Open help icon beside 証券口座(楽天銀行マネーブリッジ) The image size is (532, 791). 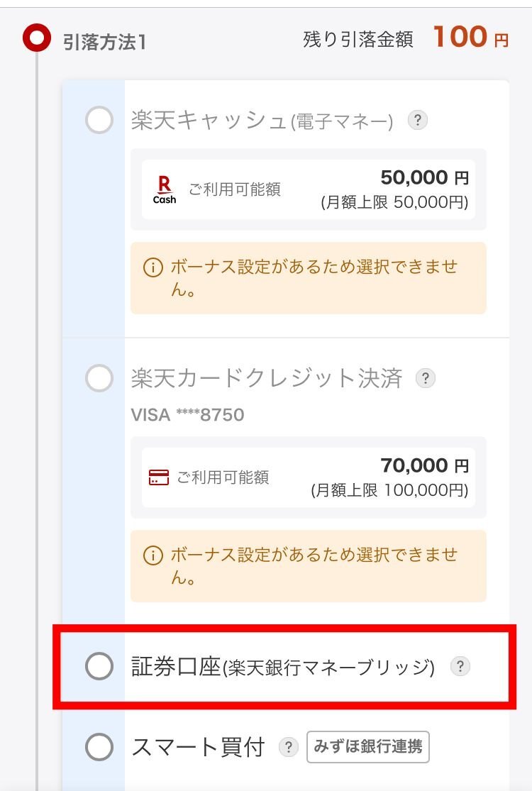point(460,666)
